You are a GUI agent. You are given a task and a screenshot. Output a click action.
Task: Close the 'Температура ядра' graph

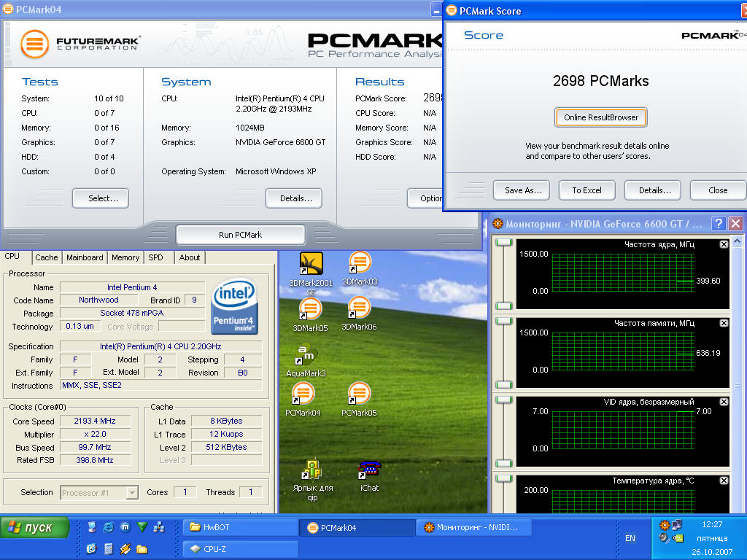[x=724, y=481]
